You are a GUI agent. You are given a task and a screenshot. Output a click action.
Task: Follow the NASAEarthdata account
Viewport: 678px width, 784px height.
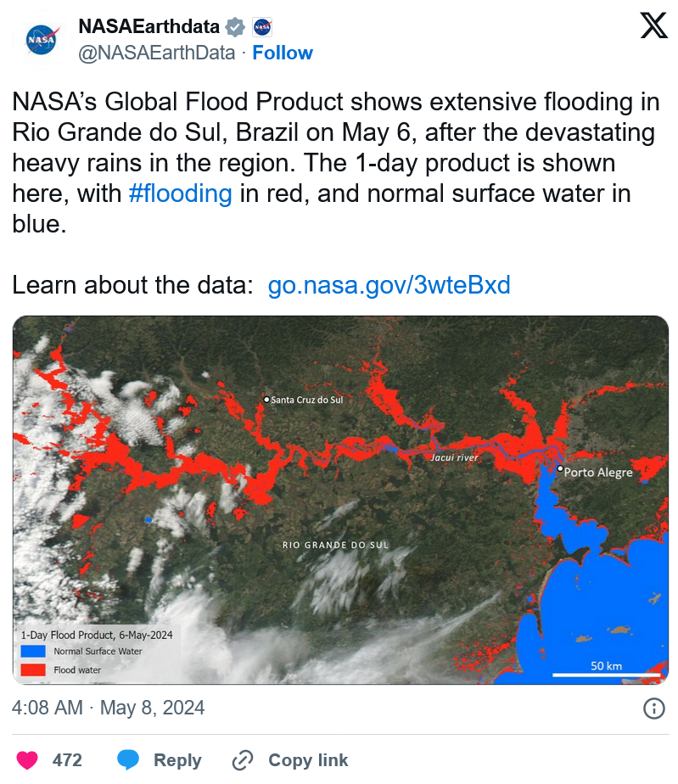283,53
